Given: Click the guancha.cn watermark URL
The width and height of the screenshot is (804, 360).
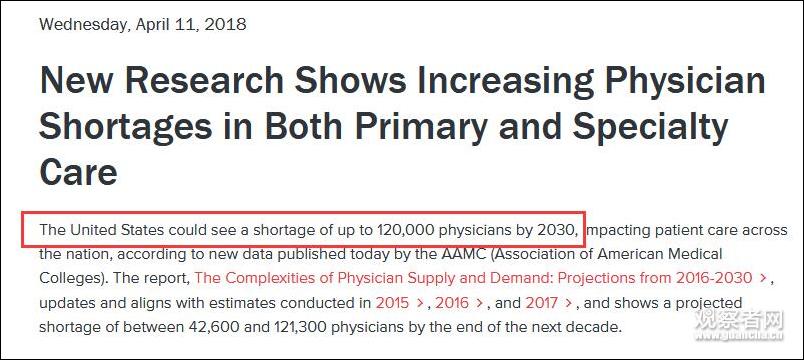Looking at the screenshot, I should 739,336.
